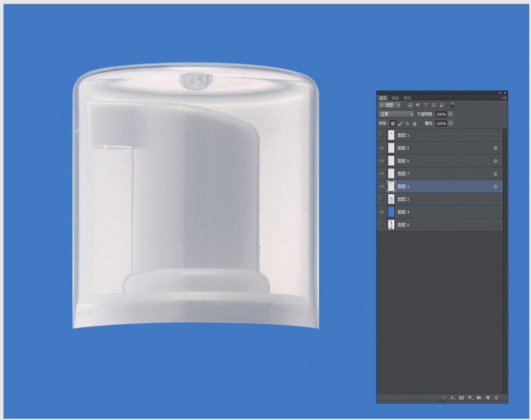Image resolution: width=531 pixels, height=420 pixels.
Task: Toggle visibility of blue 图层 4
Action: [382, 212]
